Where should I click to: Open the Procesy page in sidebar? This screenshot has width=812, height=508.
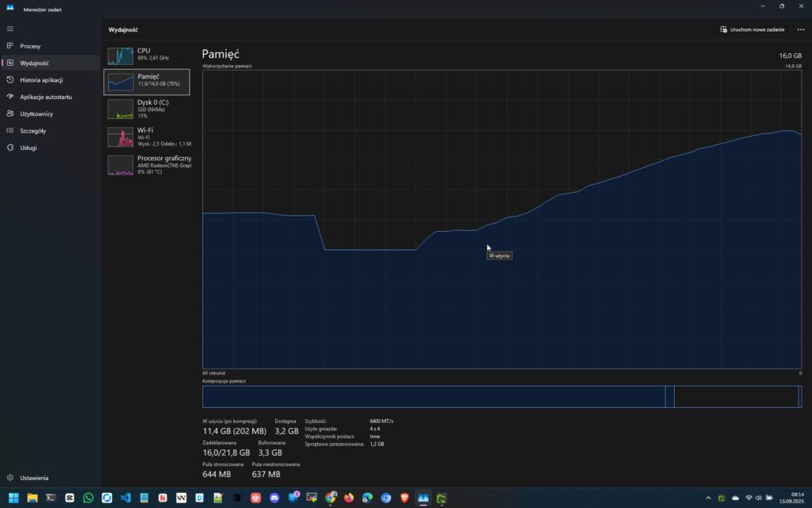(x=30, y=46)
